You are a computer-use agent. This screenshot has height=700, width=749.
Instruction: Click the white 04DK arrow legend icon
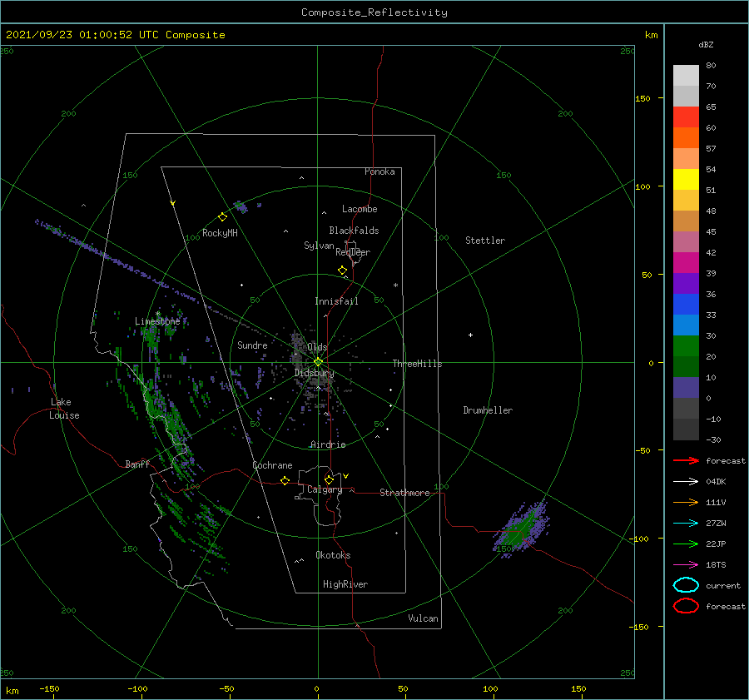[x=686, y=481]
